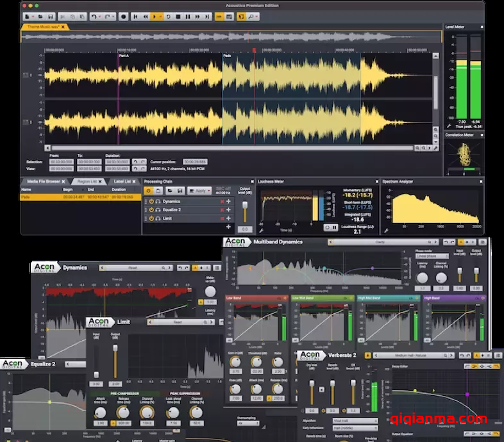Switch to the Media File Browser tab
This screenshot has width=504, height=442.
click(x=42, y=181)
